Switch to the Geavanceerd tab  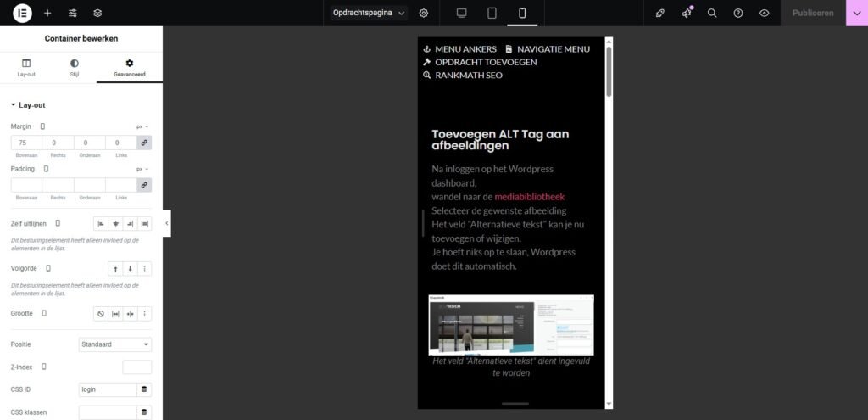pos(130,68)
